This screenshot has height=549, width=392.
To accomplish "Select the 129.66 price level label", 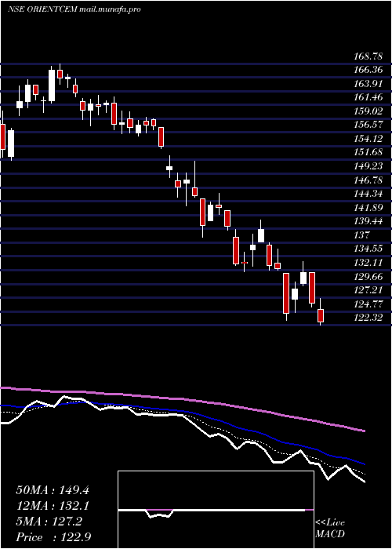I will pyautogui.click(x=368, y=276).
